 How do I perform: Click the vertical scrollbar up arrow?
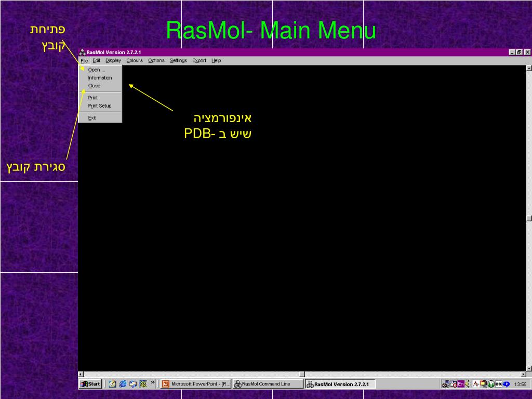coord(529,68)
